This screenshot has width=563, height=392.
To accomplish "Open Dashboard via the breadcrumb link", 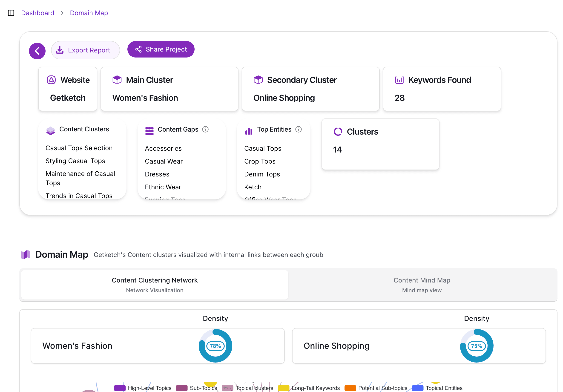I will 37,13.
